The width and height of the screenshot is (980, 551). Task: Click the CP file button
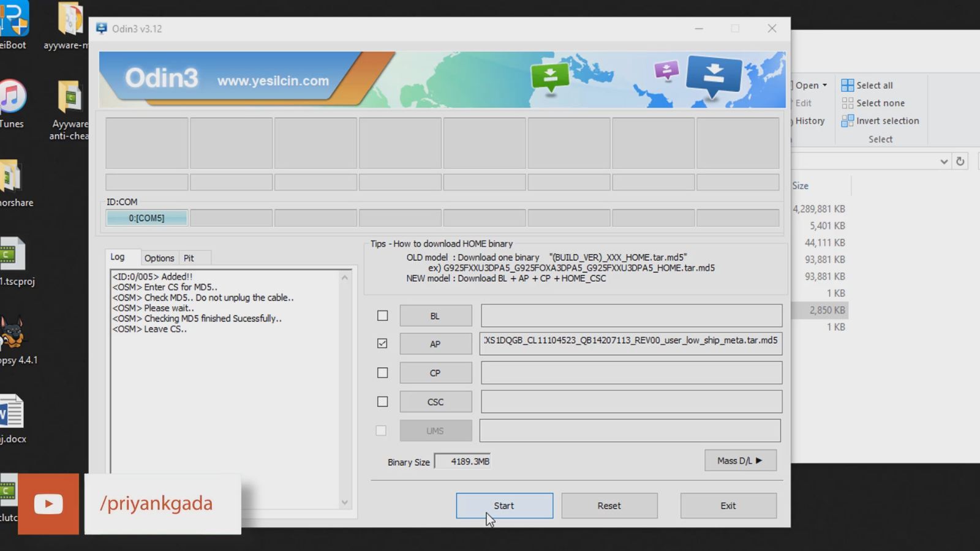click(435, 373)
